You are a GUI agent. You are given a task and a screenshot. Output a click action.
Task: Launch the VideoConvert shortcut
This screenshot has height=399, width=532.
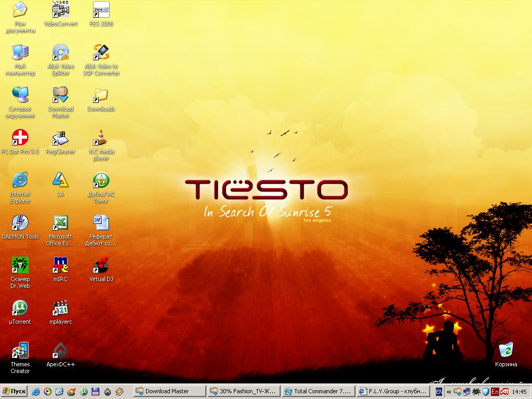(61, 14)
